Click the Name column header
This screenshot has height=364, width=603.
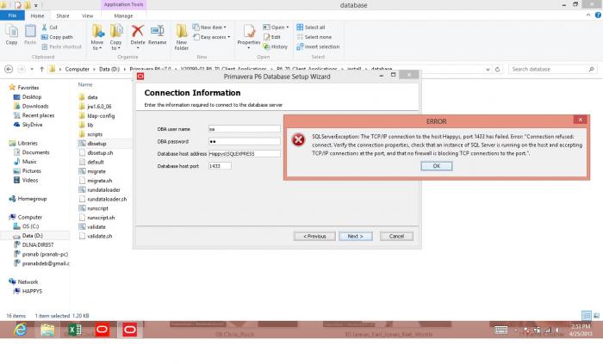tap(85, 84)
